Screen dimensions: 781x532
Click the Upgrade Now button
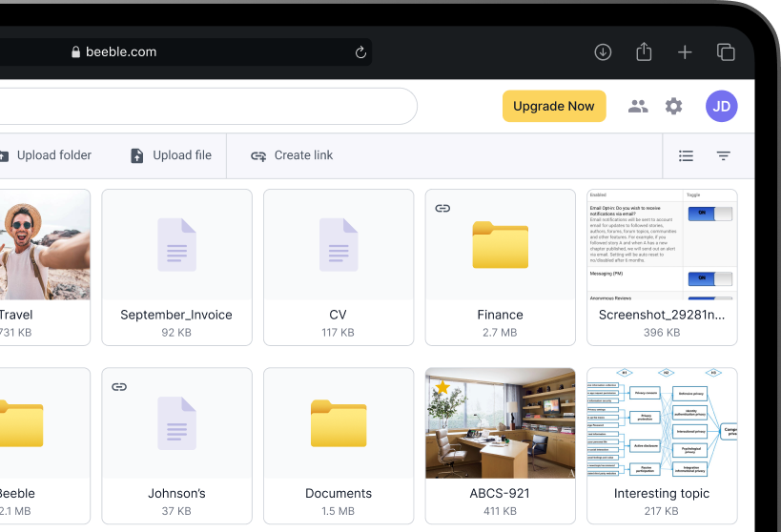[554, 107]
